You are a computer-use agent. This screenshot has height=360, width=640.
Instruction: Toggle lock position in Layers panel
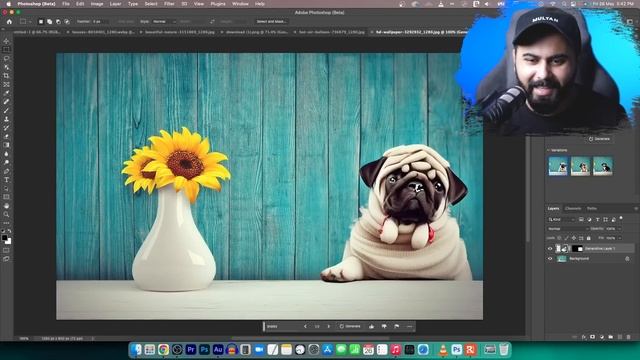(x=574, y=238)
